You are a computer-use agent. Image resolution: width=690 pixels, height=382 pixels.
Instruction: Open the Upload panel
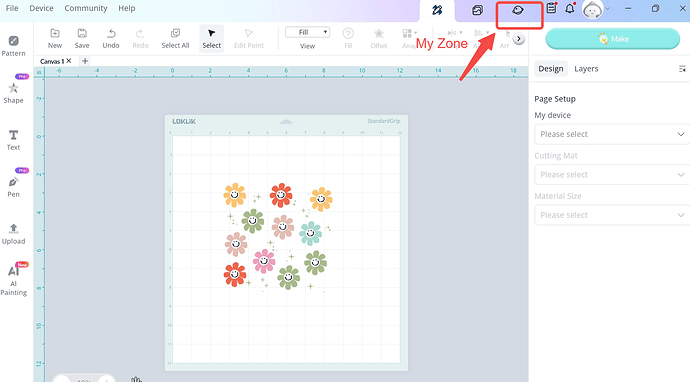coord(13,234)
